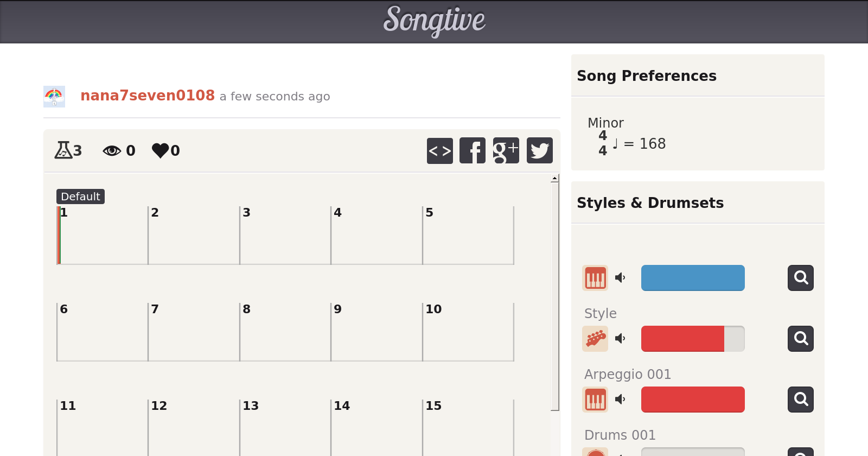Click the guitar instrument icon
This screenshot has width=868, height=456.
[x=595, y=339]
